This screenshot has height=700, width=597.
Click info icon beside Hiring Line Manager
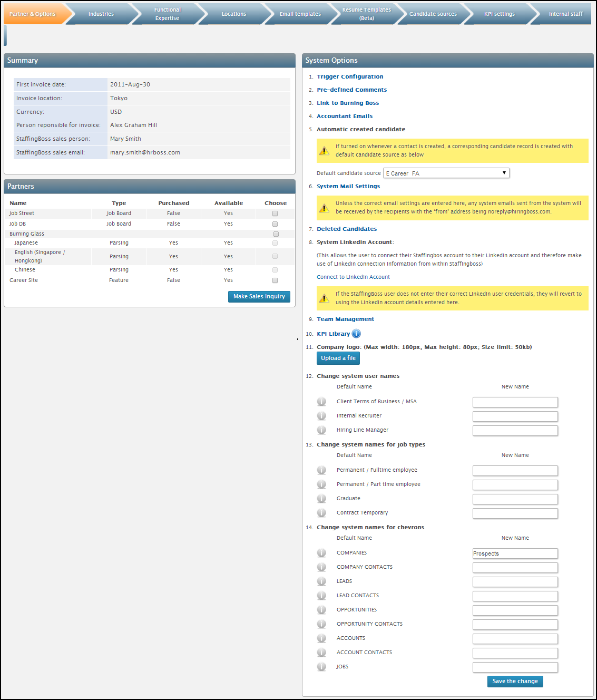(321, 430)
